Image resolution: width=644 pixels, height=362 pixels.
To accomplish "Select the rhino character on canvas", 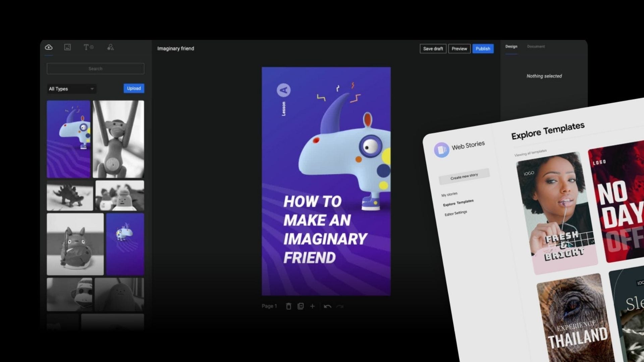I will (345, 151).
